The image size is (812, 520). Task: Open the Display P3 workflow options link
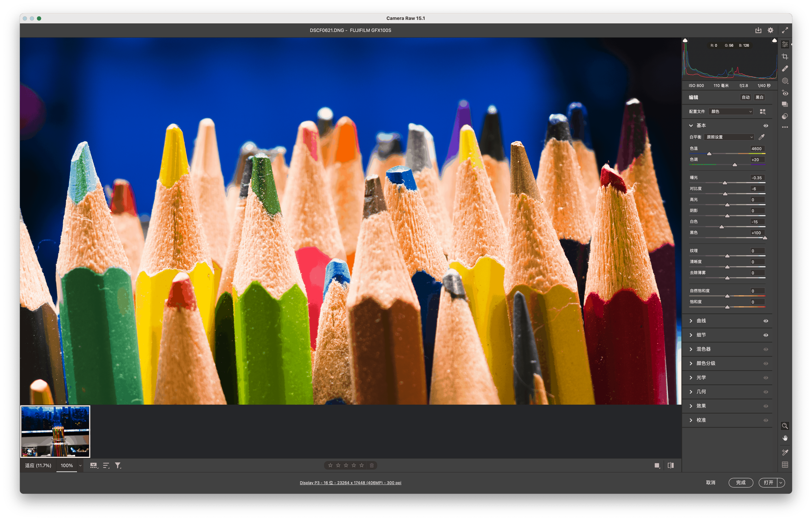(x=350, y=483)
